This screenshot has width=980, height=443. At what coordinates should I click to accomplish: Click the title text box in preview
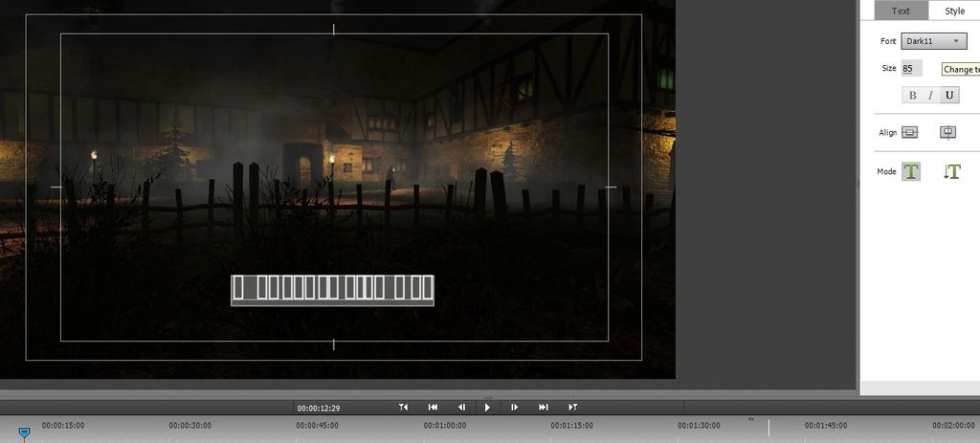coord(332,291)
